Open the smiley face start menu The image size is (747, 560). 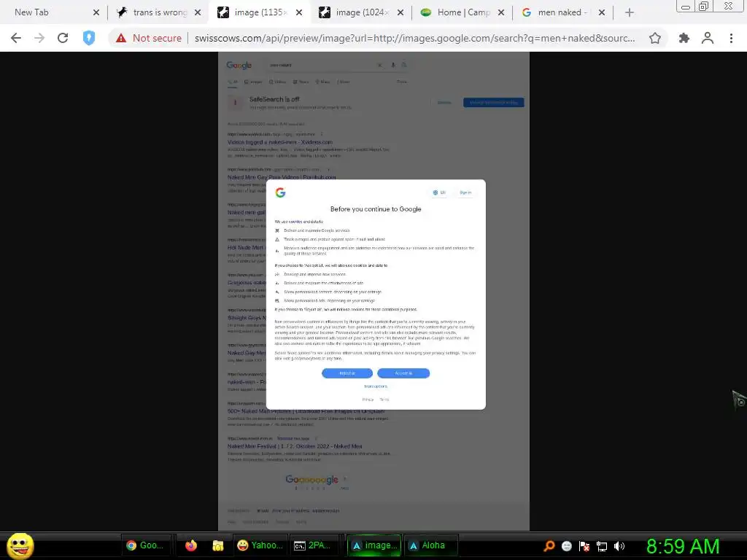tap(20, 545)
